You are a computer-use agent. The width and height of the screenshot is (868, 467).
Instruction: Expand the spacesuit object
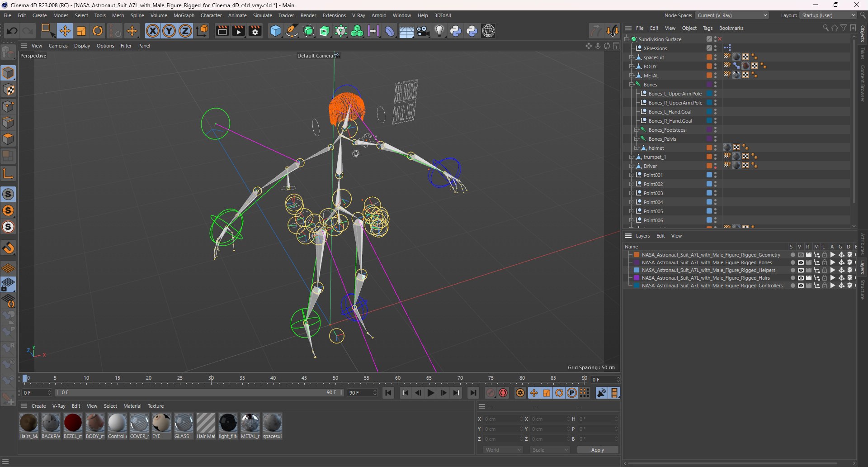[x=632, y=57]
